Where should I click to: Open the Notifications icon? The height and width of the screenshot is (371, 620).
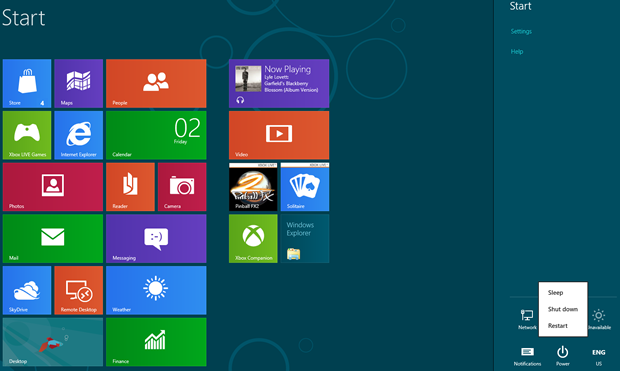[x=527, y=356]
